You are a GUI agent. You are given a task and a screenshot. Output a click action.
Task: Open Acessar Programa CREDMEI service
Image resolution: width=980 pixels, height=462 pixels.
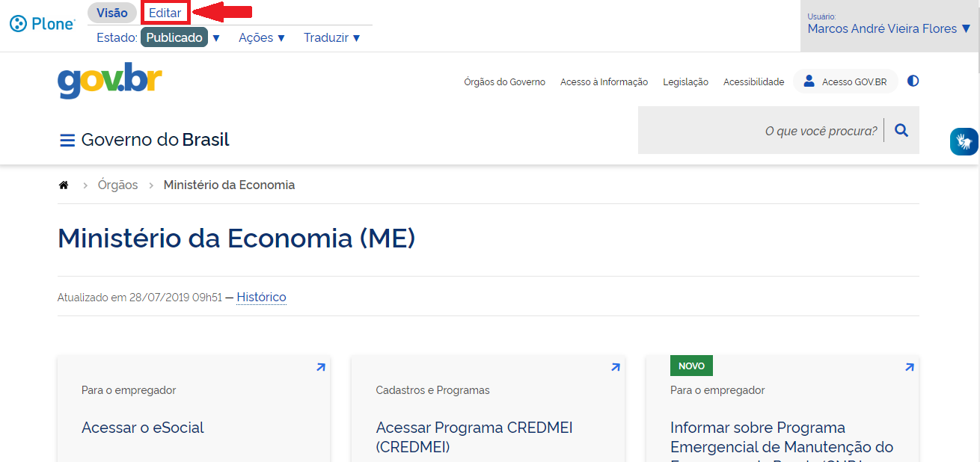474,437
